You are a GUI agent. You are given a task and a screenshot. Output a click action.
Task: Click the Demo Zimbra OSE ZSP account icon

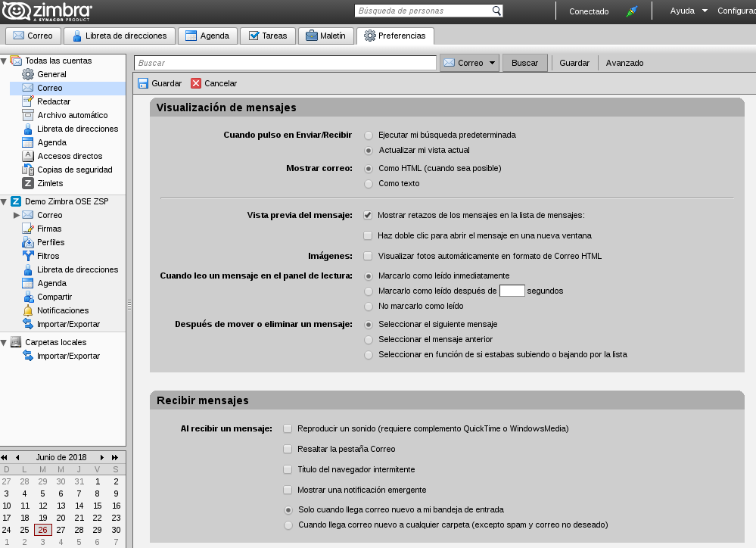16,201
